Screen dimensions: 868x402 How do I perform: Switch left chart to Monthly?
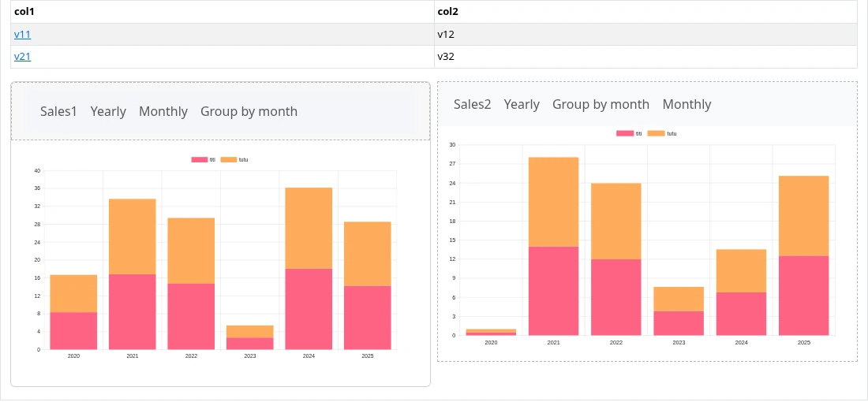click(x=163, y=111)
